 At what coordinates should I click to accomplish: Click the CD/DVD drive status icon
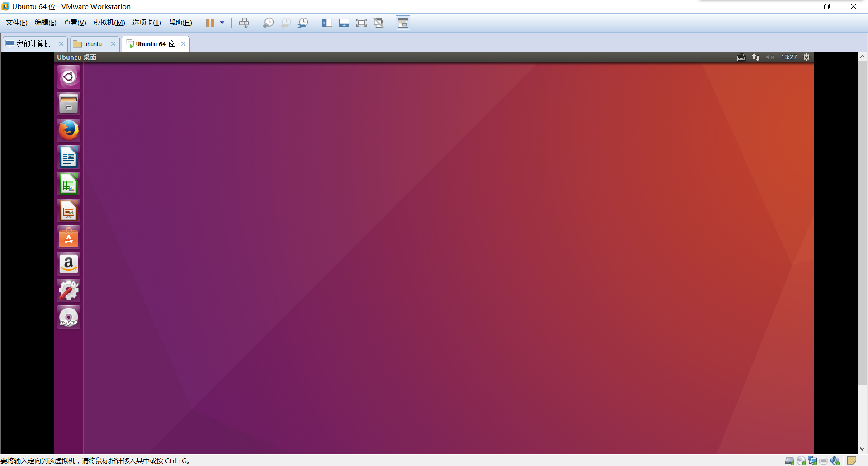pyautogui.click(x=801, y=461)
